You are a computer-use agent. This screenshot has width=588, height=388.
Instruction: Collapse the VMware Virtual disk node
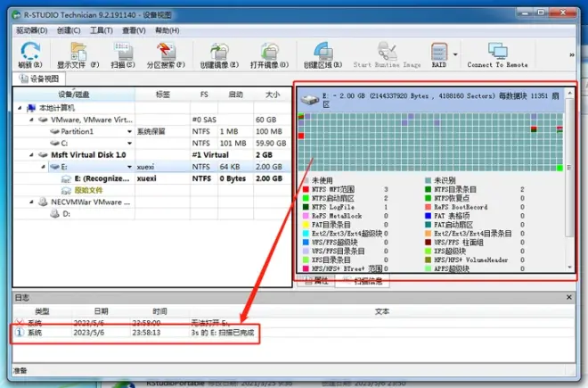(x=31, y=120)
